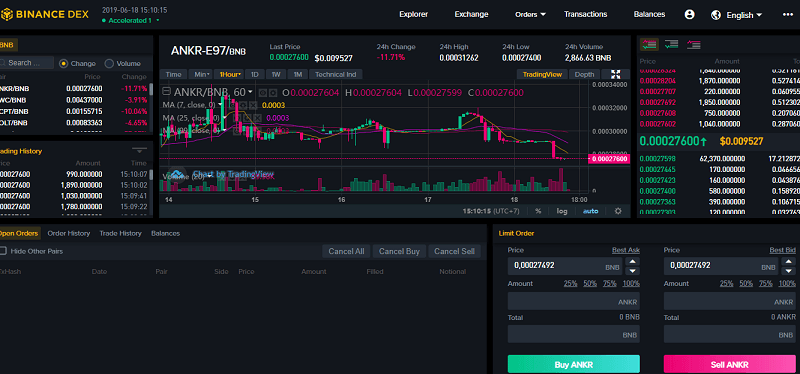
Task: Open Balances in top navigation
Action: [649, 14]
